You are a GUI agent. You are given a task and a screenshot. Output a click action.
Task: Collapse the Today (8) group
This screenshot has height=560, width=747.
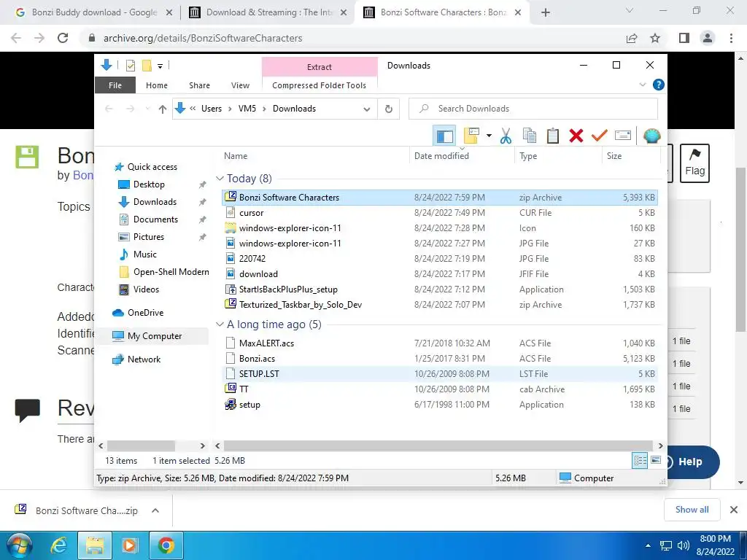pyautogui.click(x=220, y=179)
